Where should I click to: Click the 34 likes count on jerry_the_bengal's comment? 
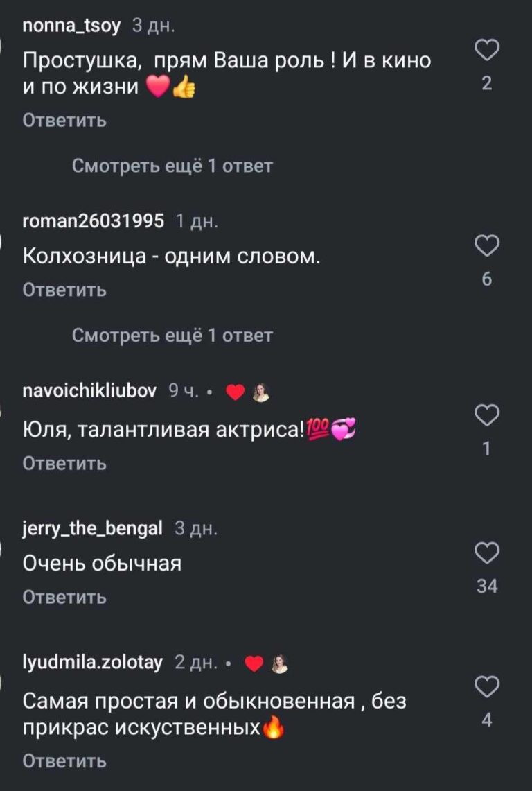(488, 586)
